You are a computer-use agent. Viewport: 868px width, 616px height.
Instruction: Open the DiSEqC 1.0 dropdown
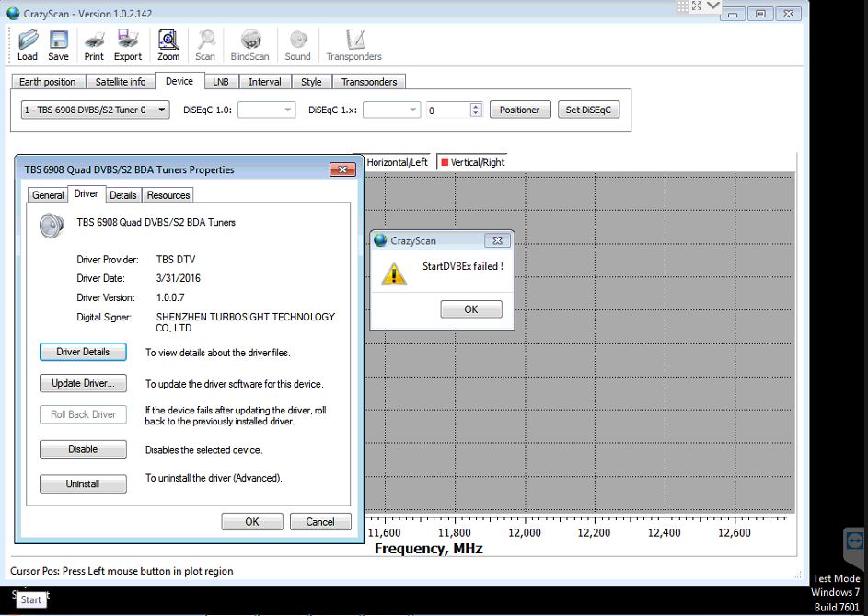266,110
